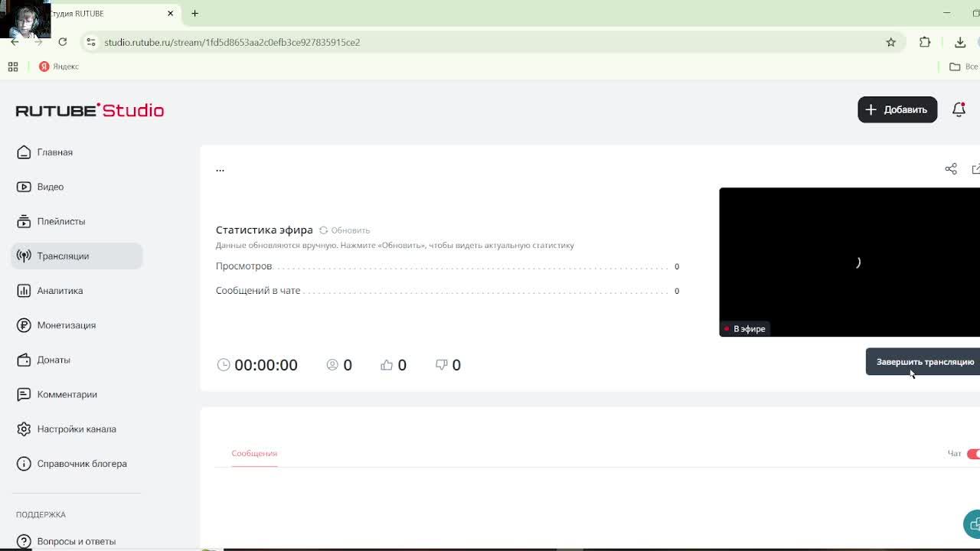Click the Сообщений в чате statistics row
Screen dimensions: 980x551
[x=447, y=291]
